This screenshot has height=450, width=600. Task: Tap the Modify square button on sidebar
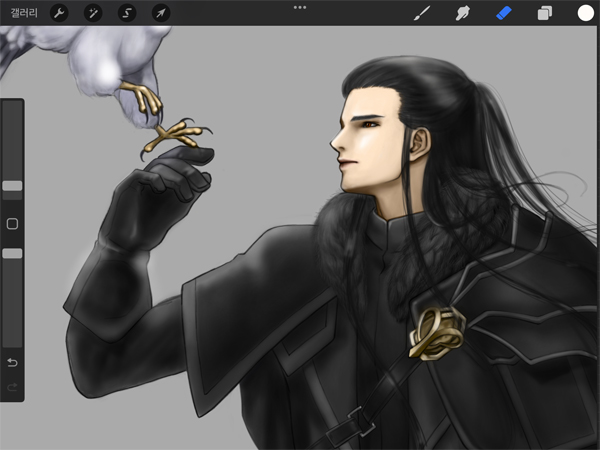tap(12, 224)
